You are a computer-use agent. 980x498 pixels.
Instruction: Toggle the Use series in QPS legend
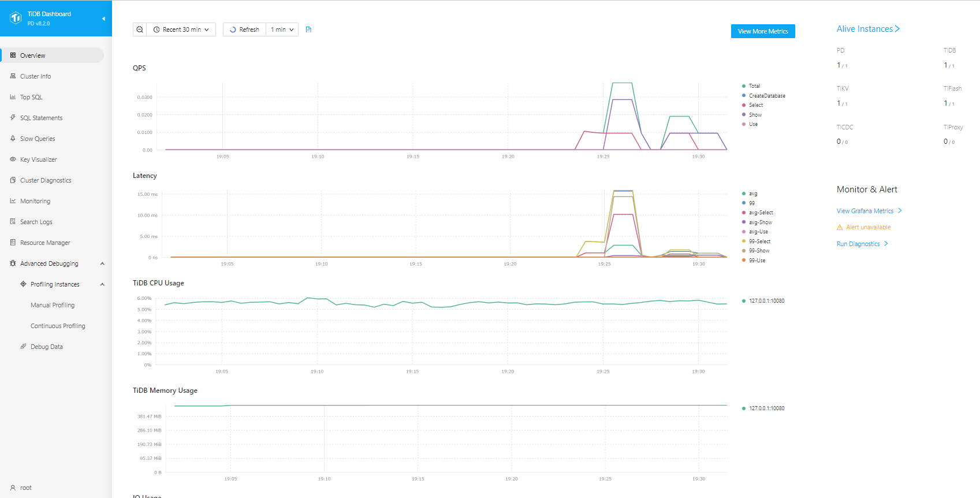point(750,124)
